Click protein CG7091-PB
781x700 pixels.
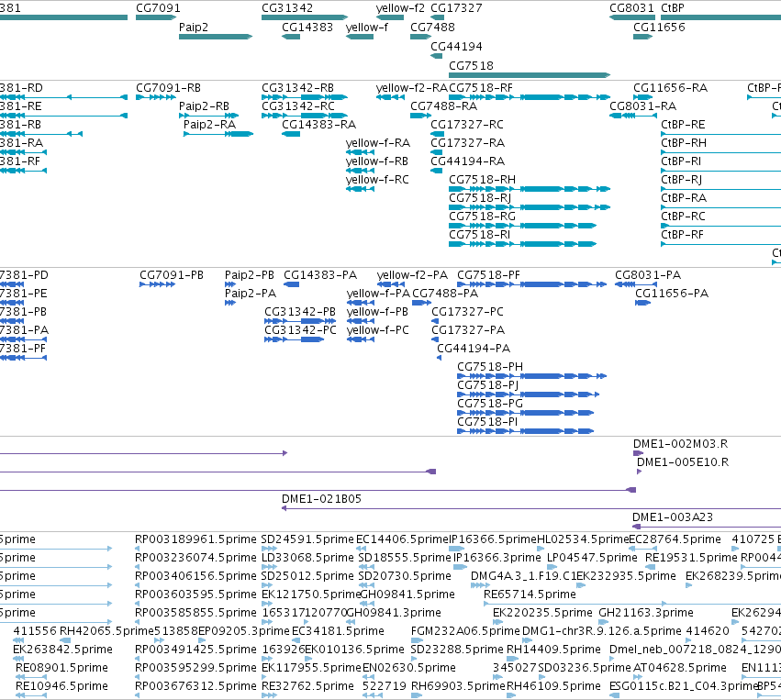(x=158, y=284)
